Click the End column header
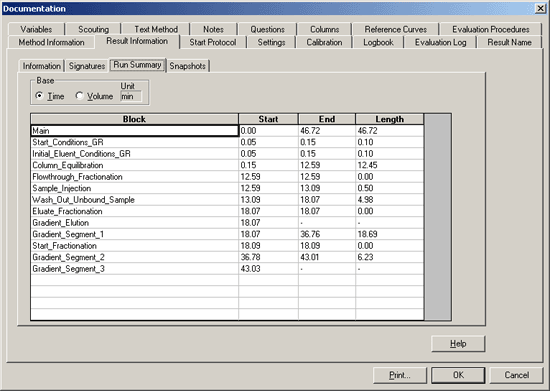This screenshot has height=391, width=550. pyautogui.click(x=327, y=119)
